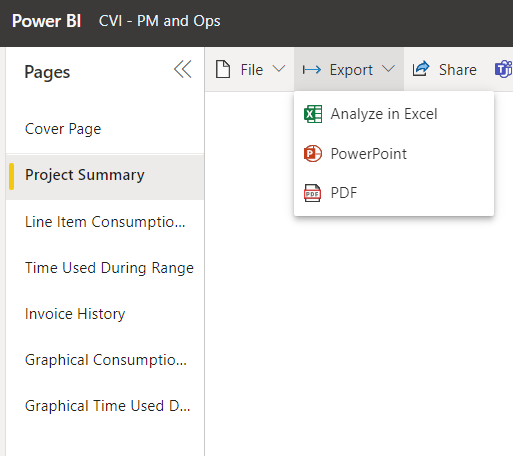Open the Microsoft Teams chat icon
This screenshot has height=456, width=513.
[x=503, y=69]
